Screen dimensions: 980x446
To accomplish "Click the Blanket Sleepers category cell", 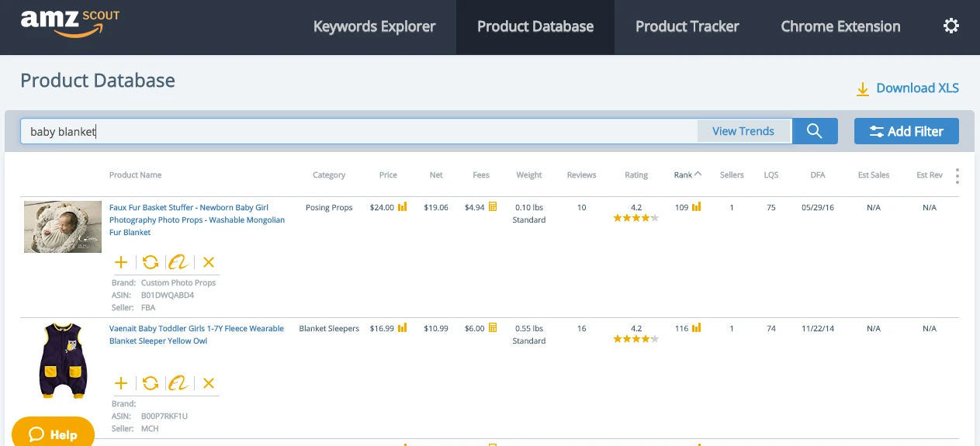I will coord(329,329).
